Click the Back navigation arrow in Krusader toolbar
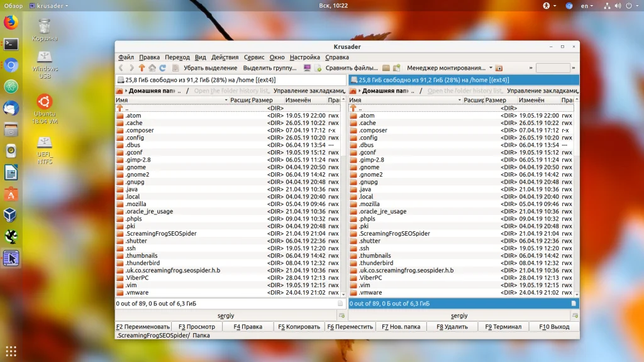Screen dimensions: 644x362 click(x=121, y=68)
